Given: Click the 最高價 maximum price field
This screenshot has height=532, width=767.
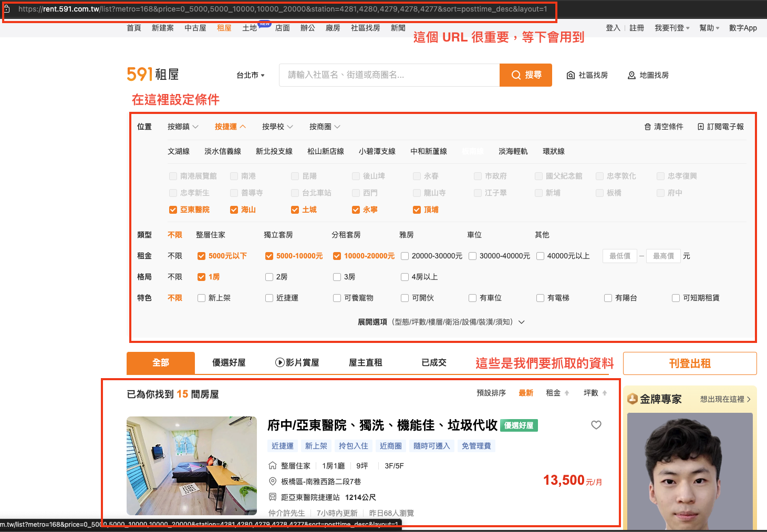Looking at the screenshot, I should (x=664, y=256).
